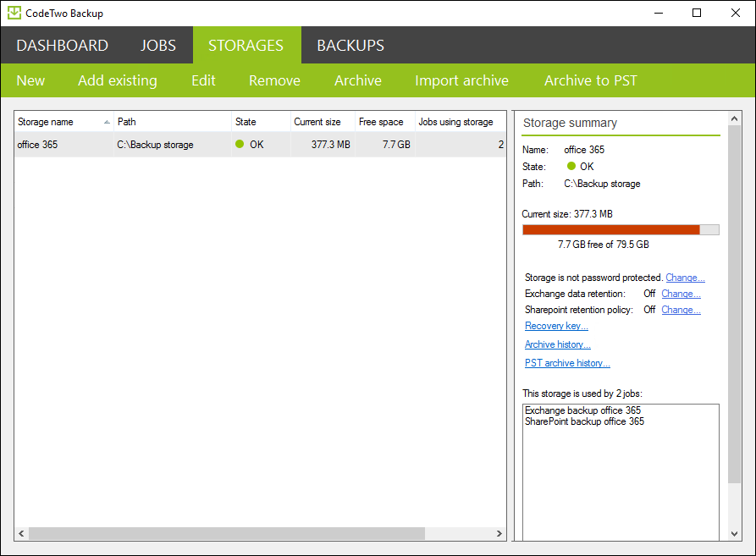Select Exchange backup office 365 job
This screenshot has width=756, height=556.
coord(582,410)
